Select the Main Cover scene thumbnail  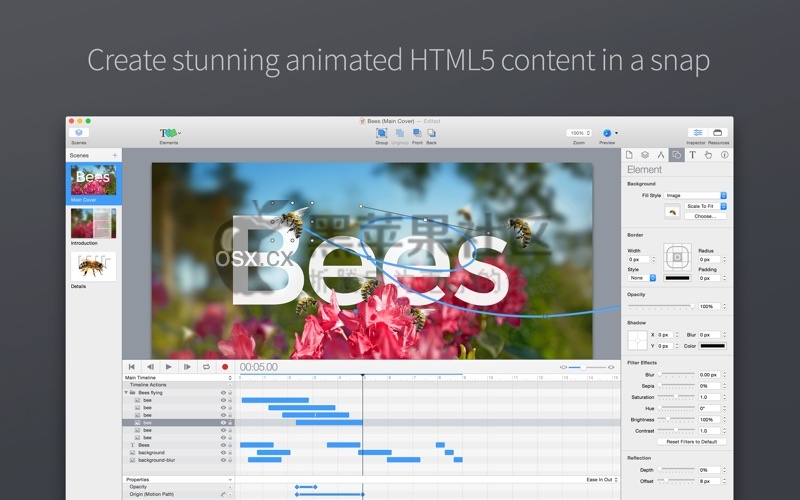(93, 180)
